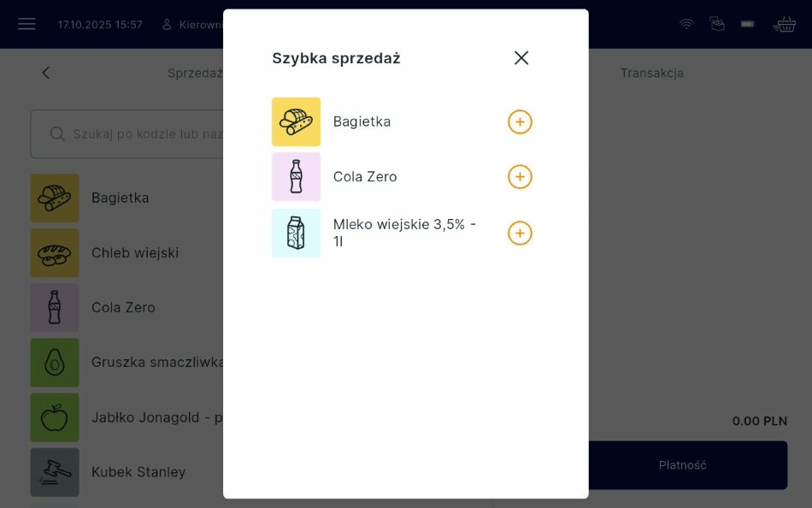This screenshot has width=812, height=508.
Task: Select Cola Zero bottle thumbnail in dialog
Action: click(x=296, y=177)
